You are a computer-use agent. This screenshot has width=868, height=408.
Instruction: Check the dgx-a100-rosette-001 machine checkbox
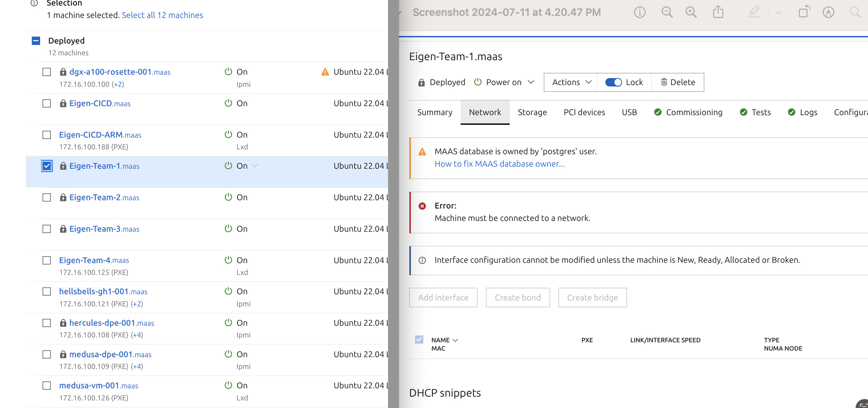tap(47, 72)
